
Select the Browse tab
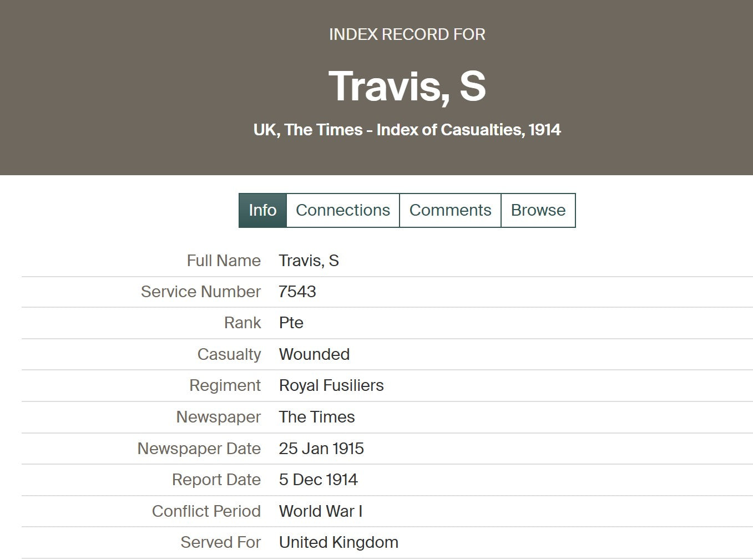point(538,210)
